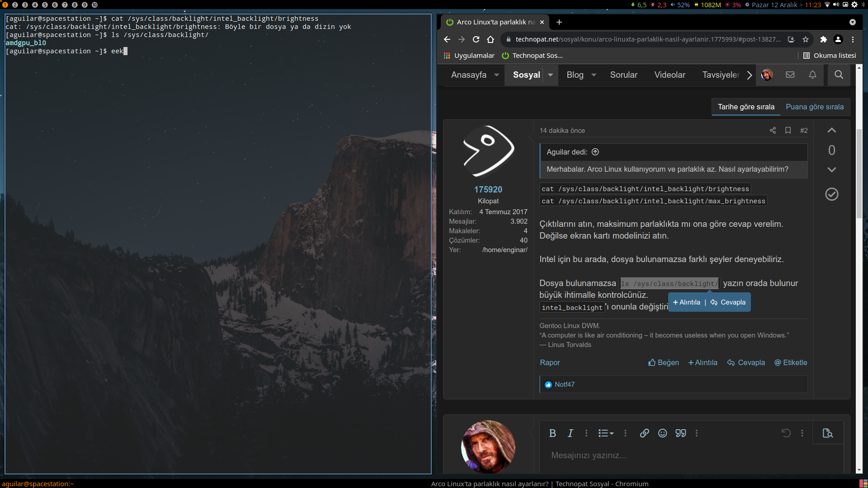Click the insert quote icon in editor
This screenshot has width=868, height=488.
(680, 433)
